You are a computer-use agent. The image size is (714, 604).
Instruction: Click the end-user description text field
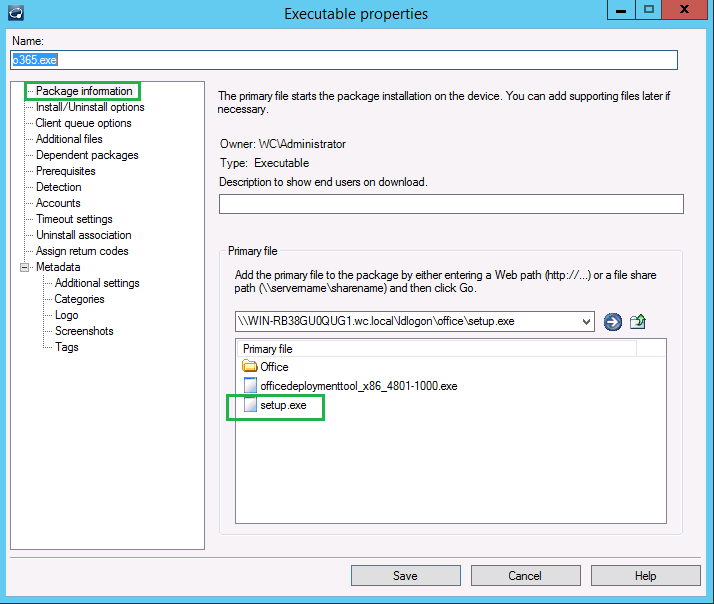(451, 204)
